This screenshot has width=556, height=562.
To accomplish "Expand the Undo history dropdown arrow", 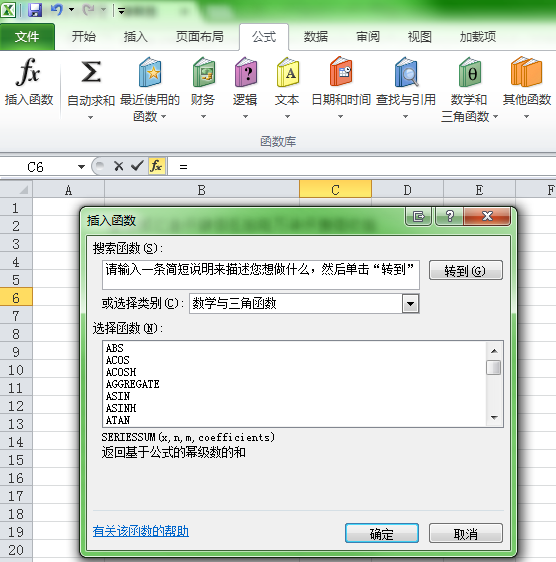I will (x=72, y=10).
